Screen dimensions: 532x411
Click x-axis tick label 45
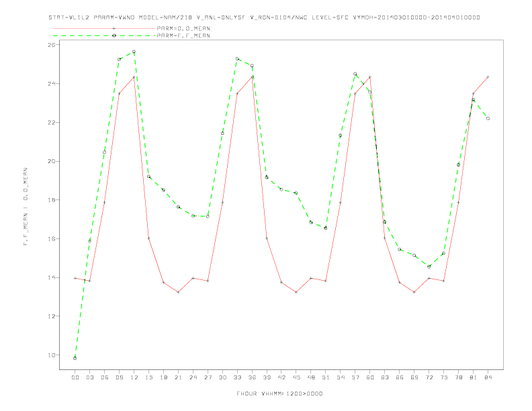296,377
